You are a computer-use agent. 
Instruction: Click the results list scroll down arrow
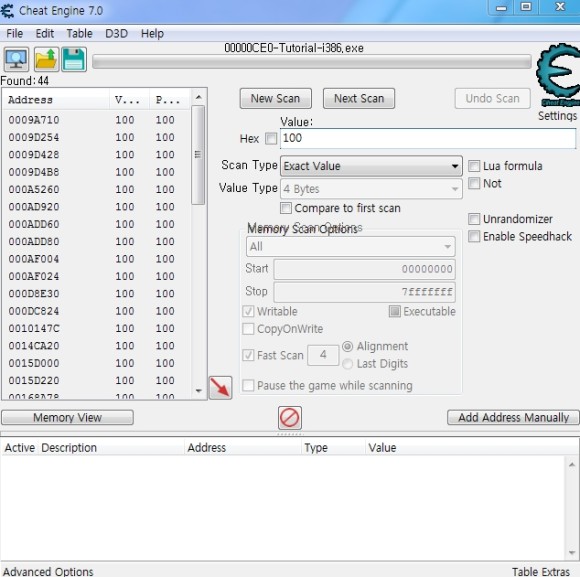point(198,391)
